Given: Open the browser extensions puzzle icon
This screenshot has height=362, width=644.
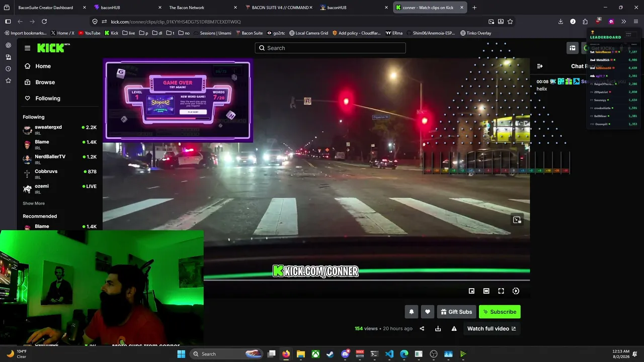Looking at the screenshot, I should click(585, 22).
